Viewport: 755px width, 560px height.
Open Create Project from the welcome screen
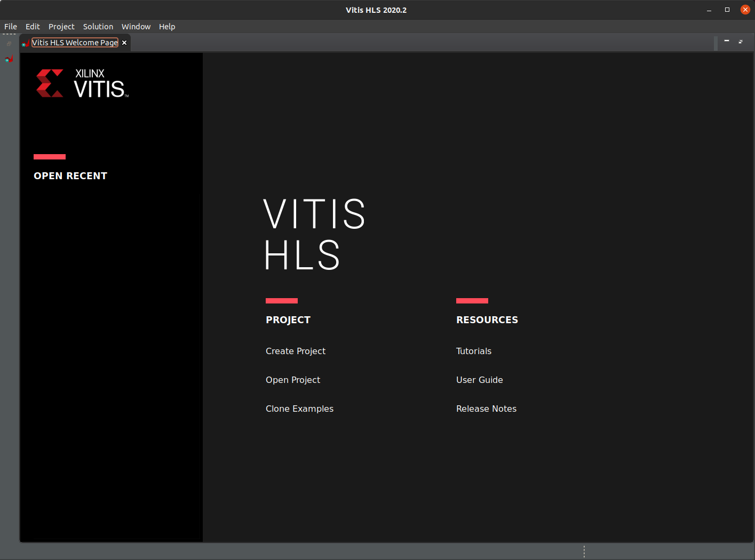tap(295, 351)
